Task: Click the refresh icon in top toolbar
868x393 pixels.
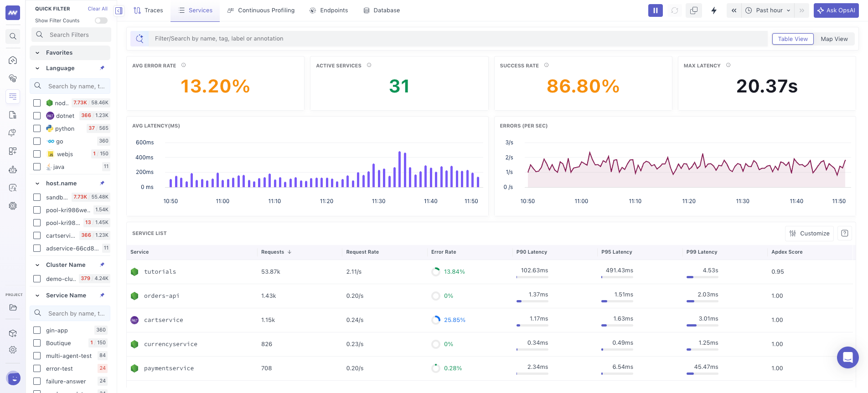Action: click(x=675, y=10)
